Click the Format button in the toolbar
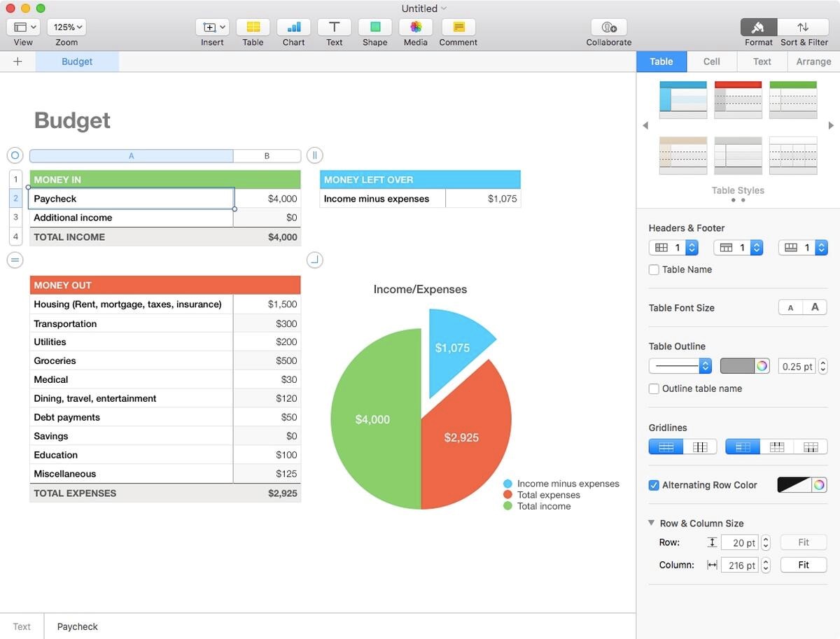The height and width of the screenshot is (639, 840). pyautogui.click(x=758, y=28)
